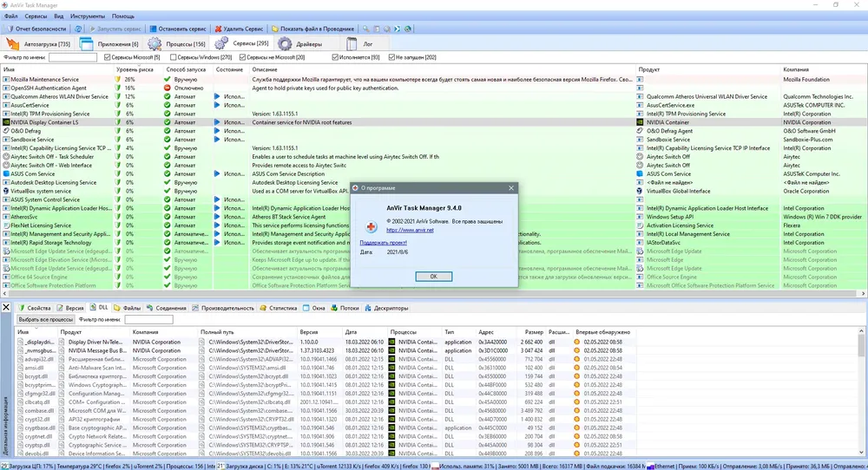Screen dimensions: 868x470
Task: Click the blue arrow icon in the toolbar
Action: (x=397, y=29)
